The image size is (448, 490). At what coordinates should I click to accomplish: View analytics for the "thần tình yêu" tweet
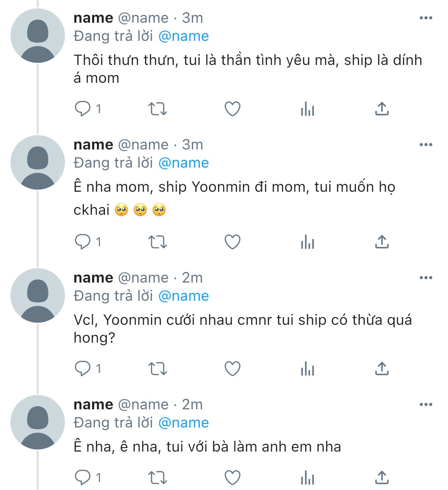coord(307,109)
